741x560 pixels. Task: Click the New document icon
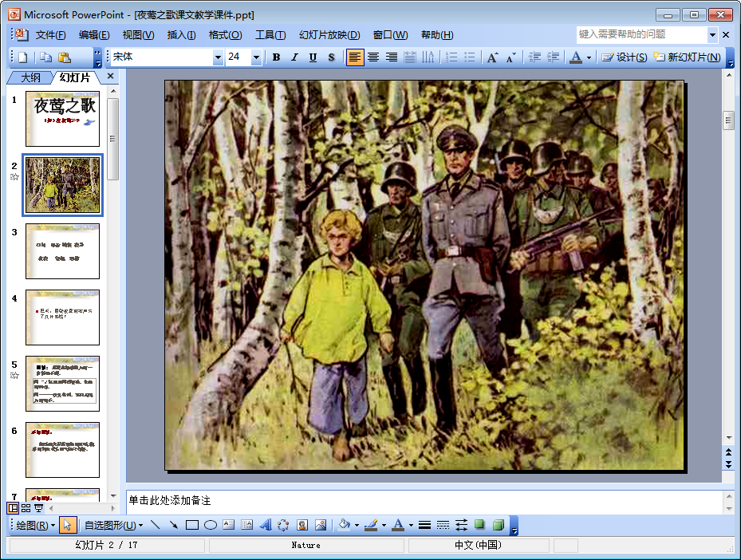click(x=22, y=57)
